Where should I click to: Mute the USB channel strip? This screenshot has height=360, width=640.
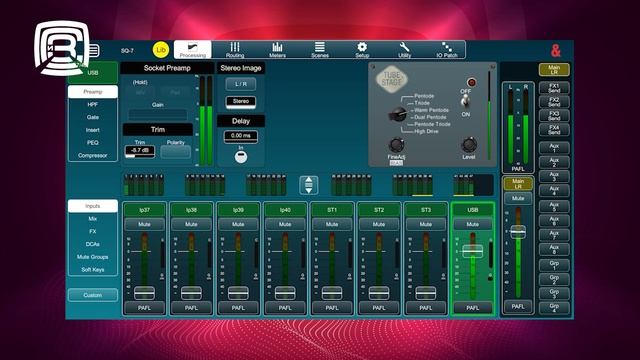click(x=473, y=224)
